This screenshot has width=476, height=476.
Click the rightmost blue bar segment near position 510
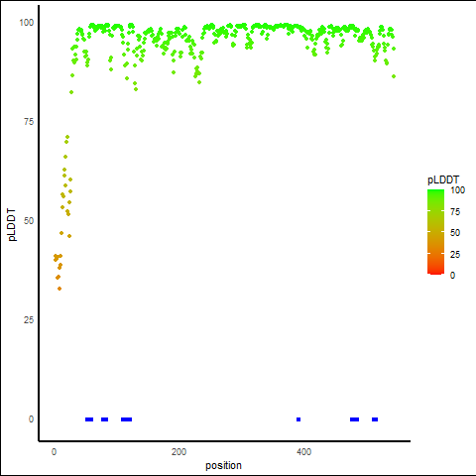375,419
